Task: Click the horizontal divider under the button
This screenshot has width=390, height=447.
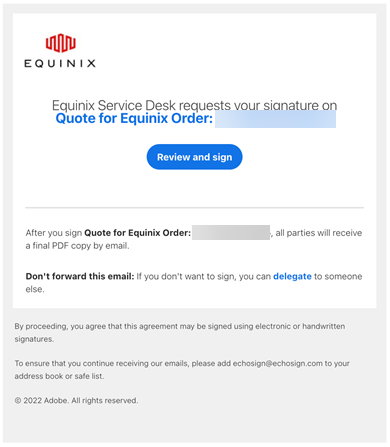Action: pyautogui.click(x=194, y=208)
